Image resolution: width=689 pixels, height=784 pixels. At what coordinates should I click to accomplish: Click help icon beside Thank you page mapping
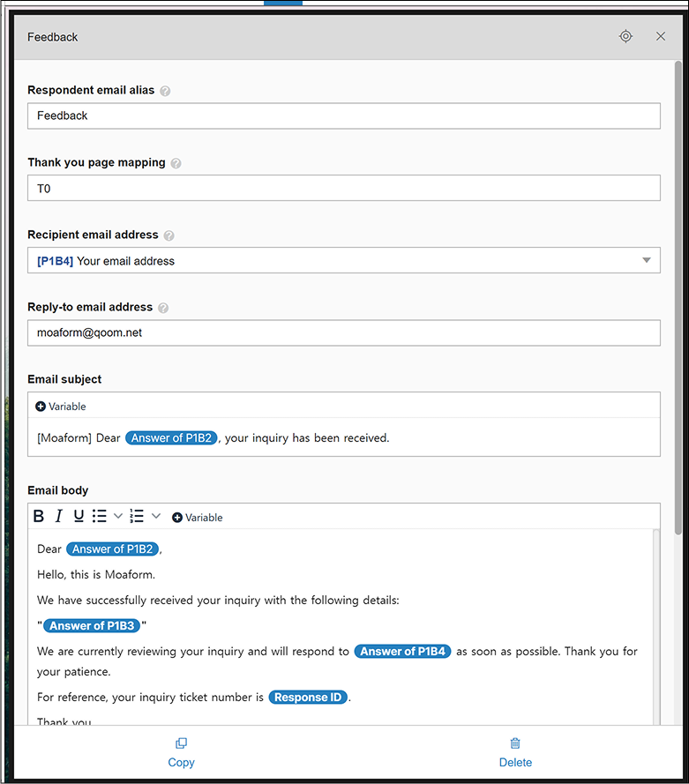point(176,163)
